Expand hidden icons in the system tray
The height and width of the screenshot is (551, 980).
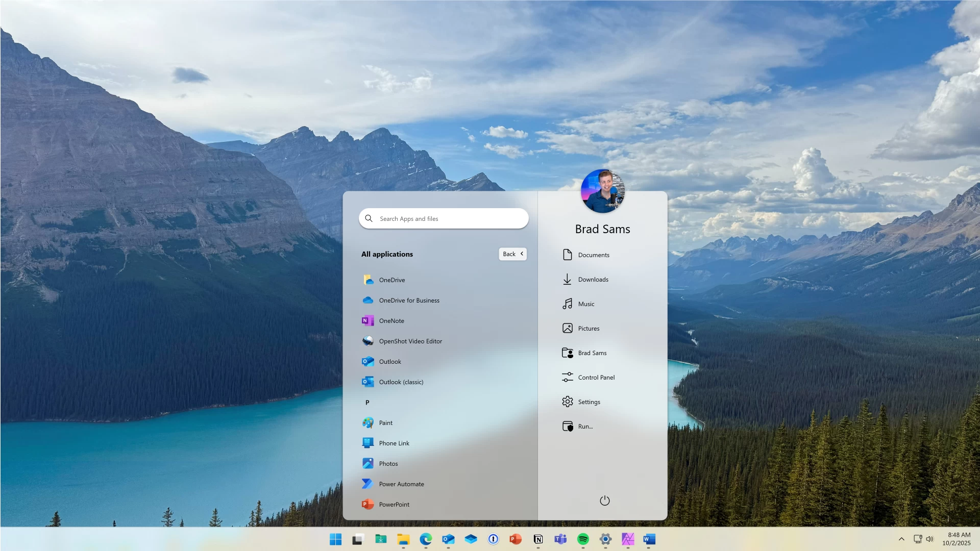(901, 539)
